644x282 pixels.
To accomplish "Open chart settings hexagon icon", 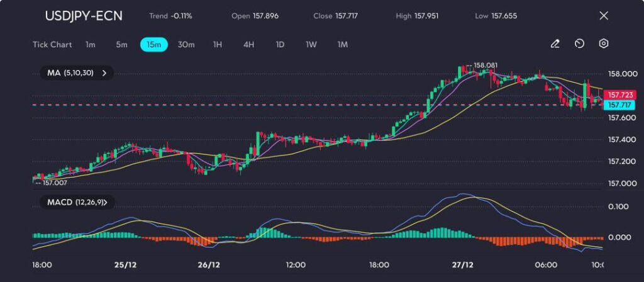I will coord(604,44).
